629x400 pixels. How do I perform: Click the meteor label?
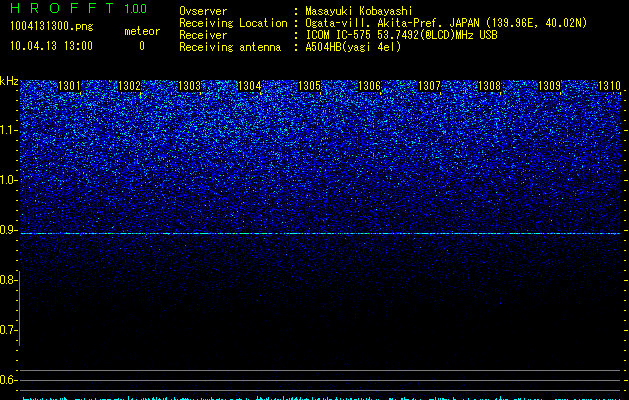coord(142,31)
